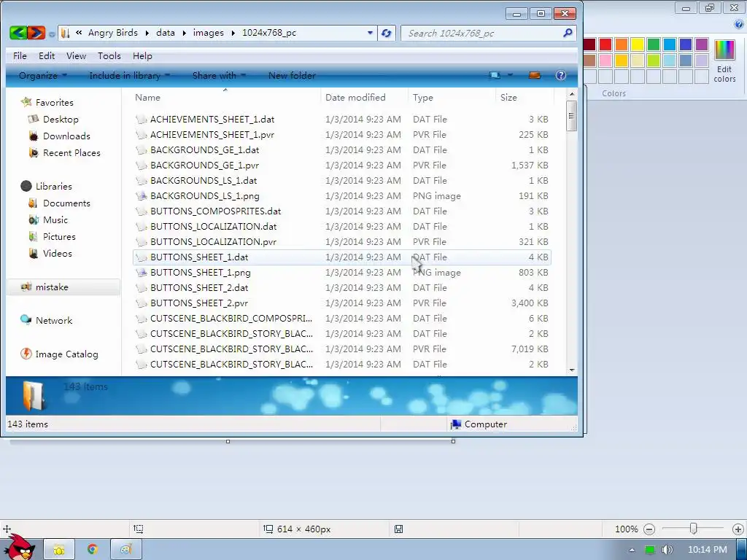The image size is (747, 560).
Task: Click the Paint taskbar icon
Action: tap(125, 550)
